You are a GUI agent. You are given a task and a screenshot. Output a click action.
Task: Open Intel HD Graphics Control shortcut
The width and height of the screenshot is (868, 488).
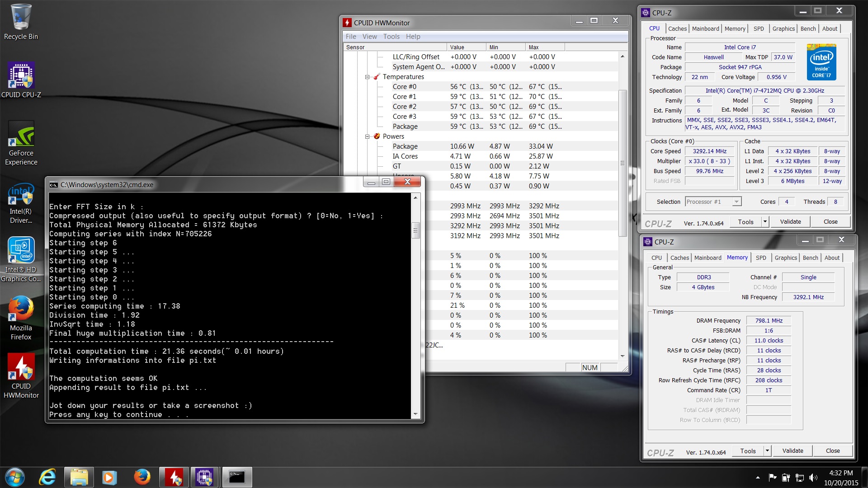(x=21, y=260)
